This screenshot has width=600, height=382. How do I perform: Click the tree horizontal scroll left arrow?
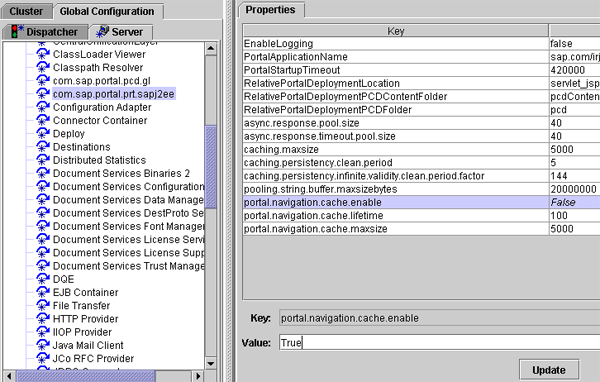click(x=9, y=376)
